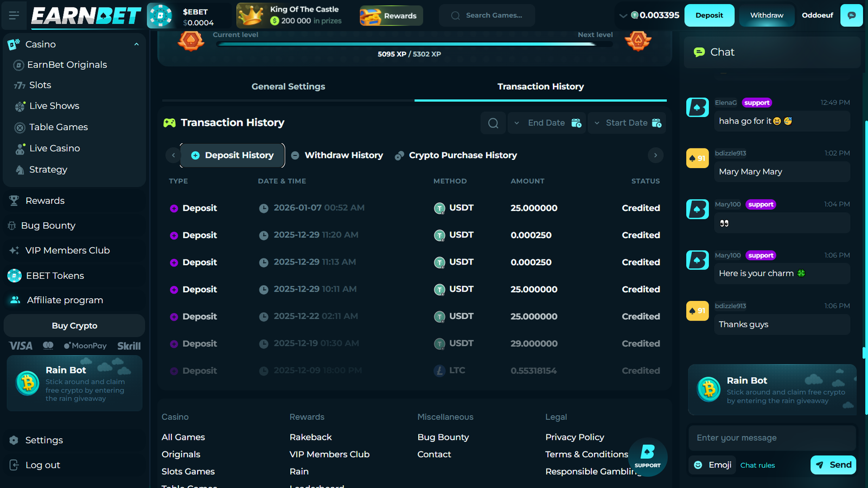Click the chat message input field
Viewport: 868px width, 488px height.
[771, 438]
